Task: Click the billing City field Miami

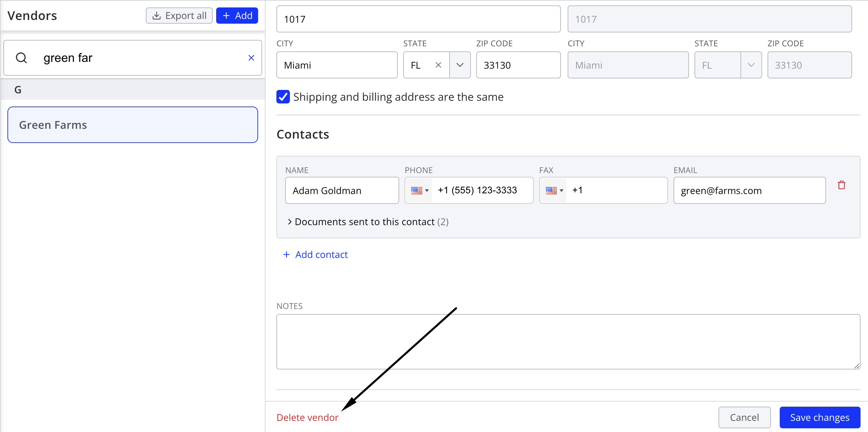Action: point(628,65)
